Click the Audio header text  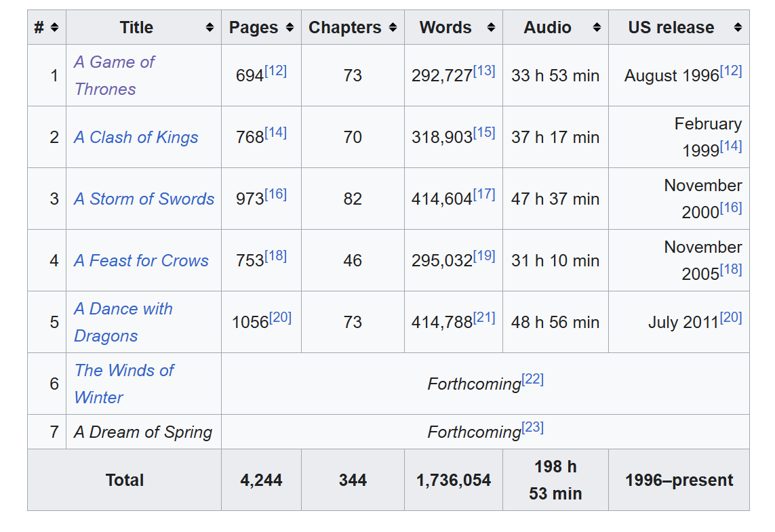pyautogui.click(x=548, y=28)
